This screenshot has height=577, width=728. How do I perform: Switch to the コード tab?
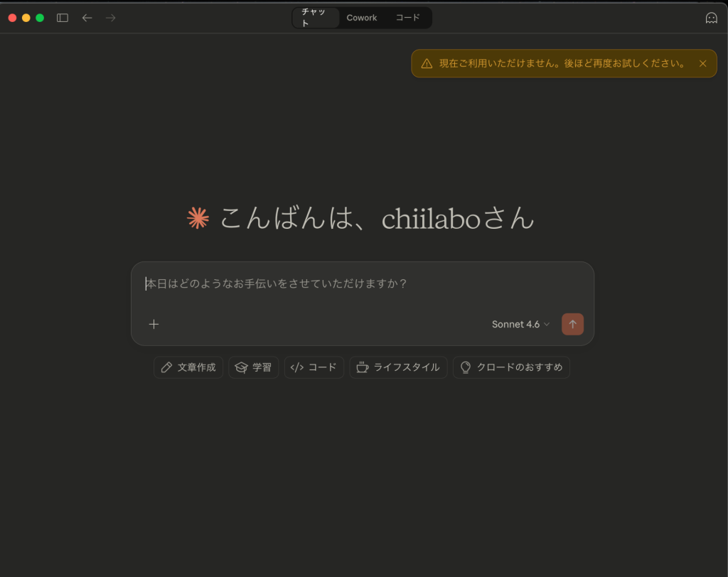coord(407,17)
